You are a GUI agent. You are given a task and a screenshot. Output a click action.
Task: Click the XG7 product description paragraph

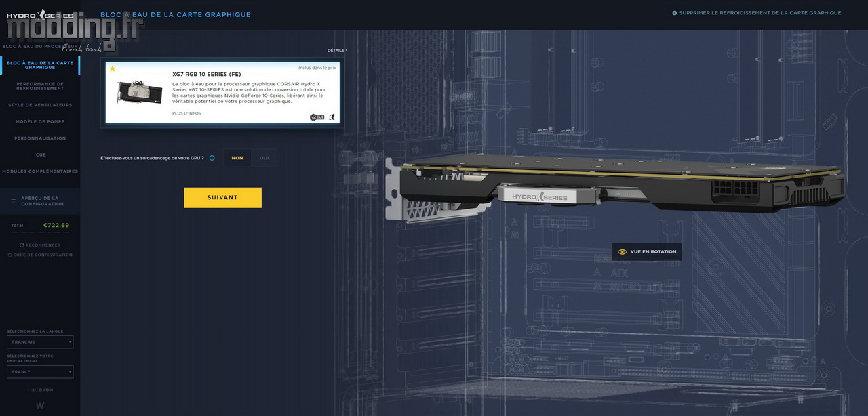tap(250, 93)
